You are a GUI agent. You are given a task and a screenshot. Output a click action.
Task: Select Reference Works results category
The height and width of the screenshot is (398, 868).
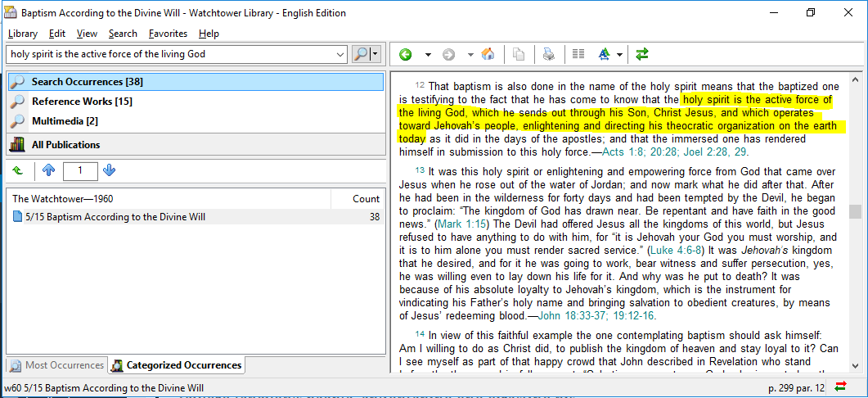(82, 102)
